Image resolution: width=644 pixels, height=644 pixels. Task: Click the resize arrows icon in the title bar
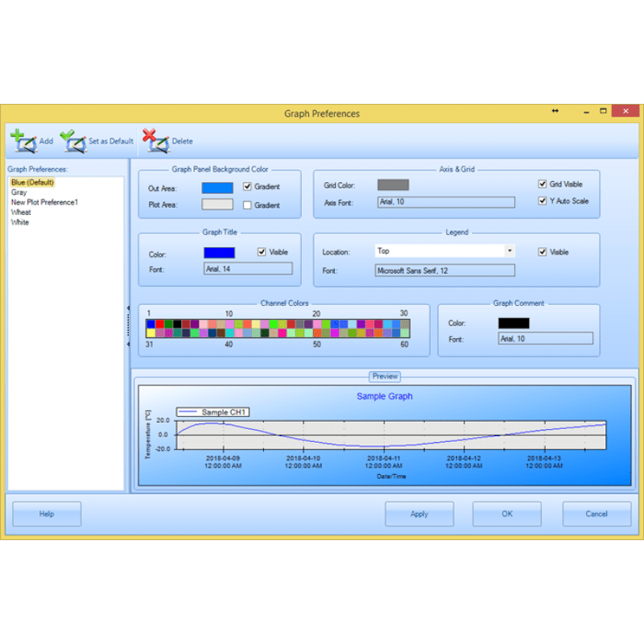point(555,111)
